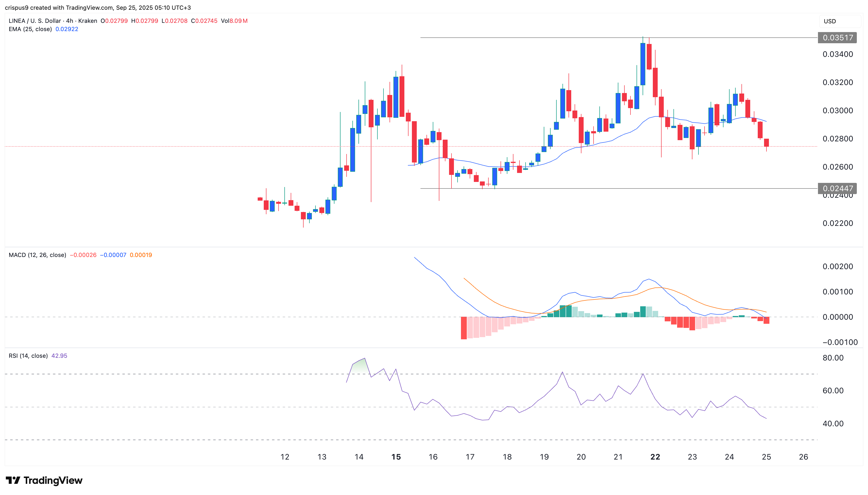The width and height of the screenshot is (868, 495).
Task: Click date 15 on the time axis
Action: pos(396,457)
